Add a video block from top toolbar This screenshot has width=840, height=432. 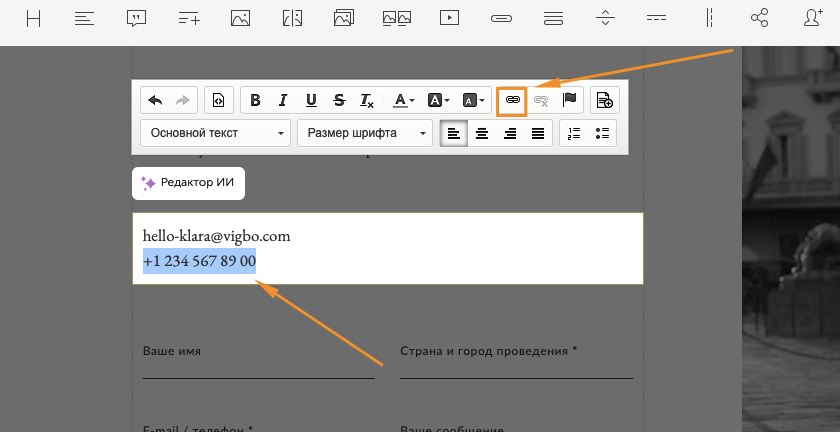[x=449, y=18]
